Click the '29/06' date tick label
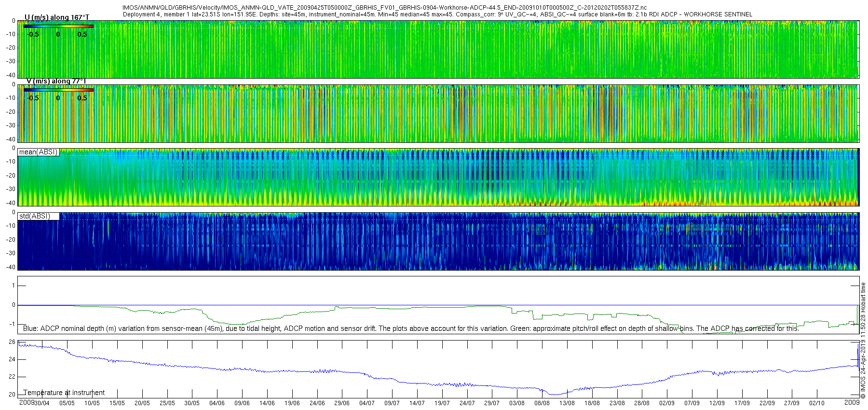 [x=342, y=403]
